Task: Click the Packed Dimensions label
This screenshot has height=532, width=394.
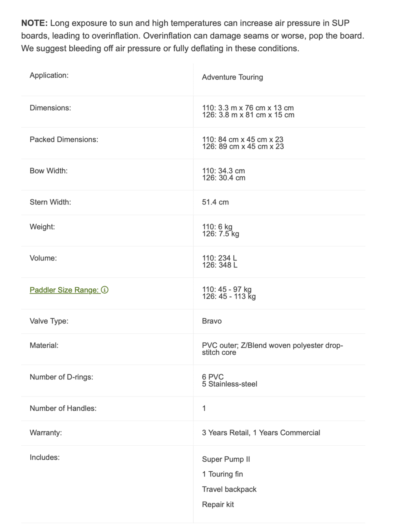Action: 64,140
